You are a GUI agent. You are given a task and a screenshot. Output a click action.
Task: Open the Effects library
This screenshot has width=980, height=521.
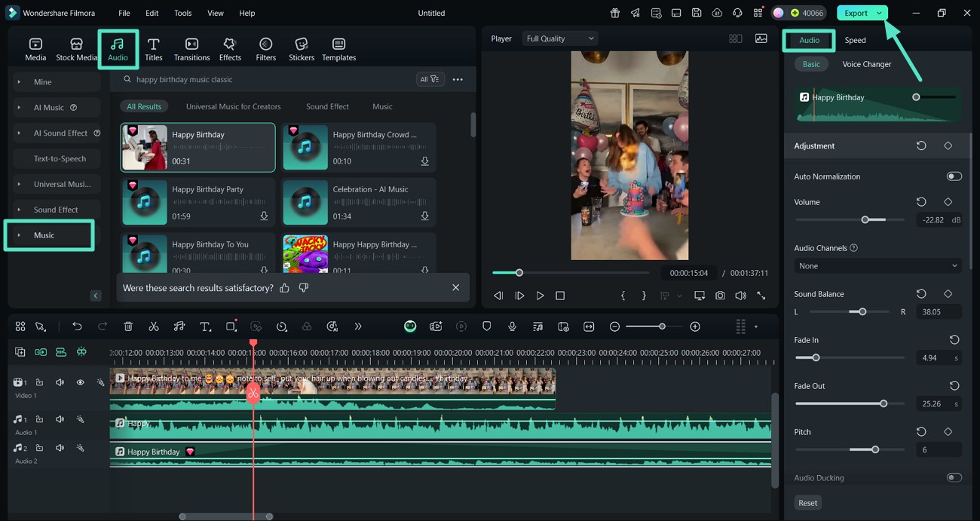tap(230, 49)
